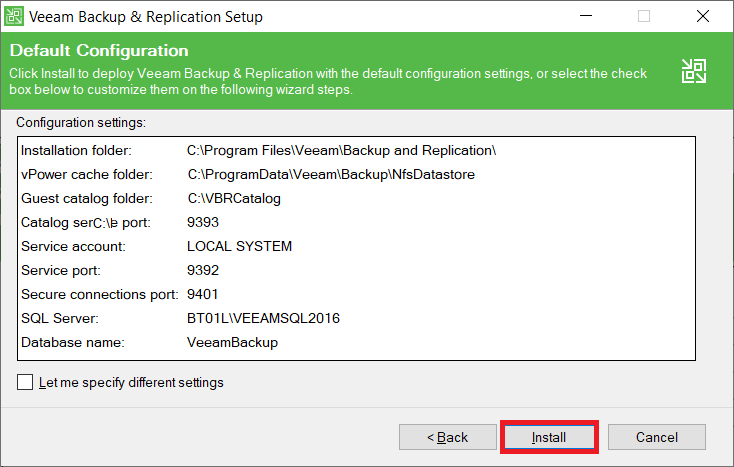Click the SQL Server value BT01L\VEEAMSQL2016
The height and width of the screenshot is (467, 734).
pyautogui.click(x=263, y=318)
